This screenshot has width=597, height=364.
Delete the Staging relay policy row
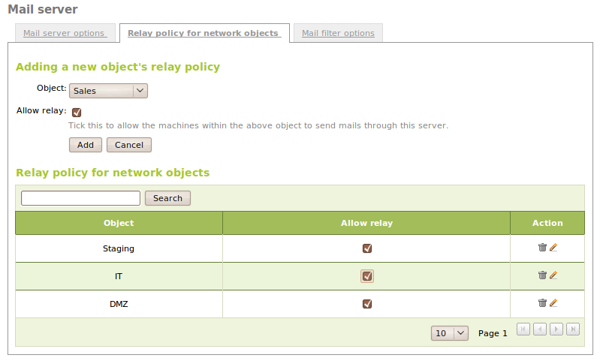coord(542,248)
